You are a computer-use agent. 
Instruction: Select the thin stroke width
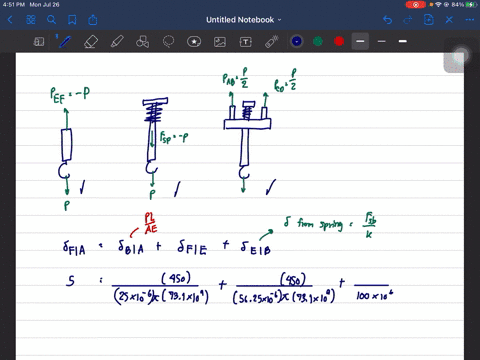pos(382,41)
